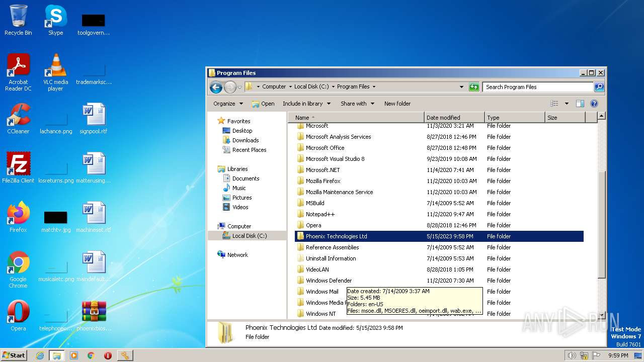Click the New folder button
Image resolution: width=644 pixels, height=362 pixels.
(397, 104)
